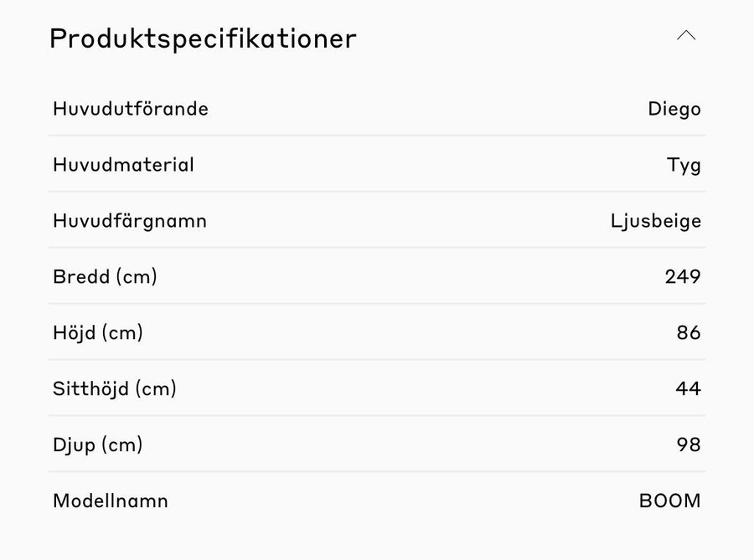The width and height of the screenshot is (754, 560).
Task: Click the seat height value 44
Action: coord(689,388)
